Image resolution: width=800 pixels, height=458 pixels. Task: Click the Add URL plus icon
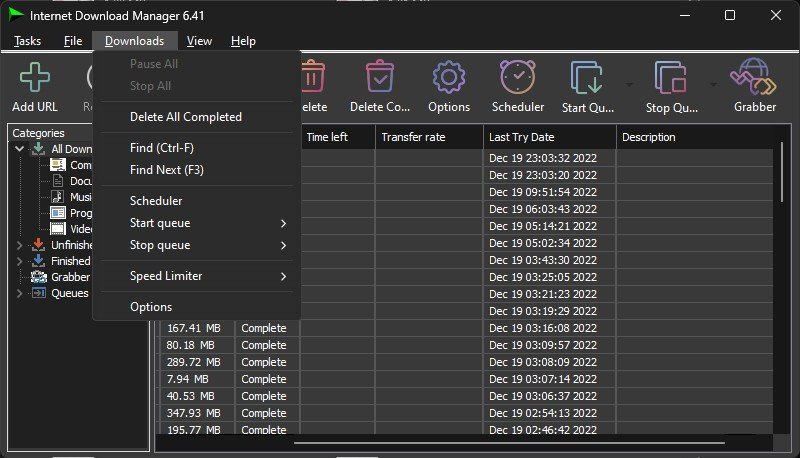pyautogui.click(x=34, y=78)
